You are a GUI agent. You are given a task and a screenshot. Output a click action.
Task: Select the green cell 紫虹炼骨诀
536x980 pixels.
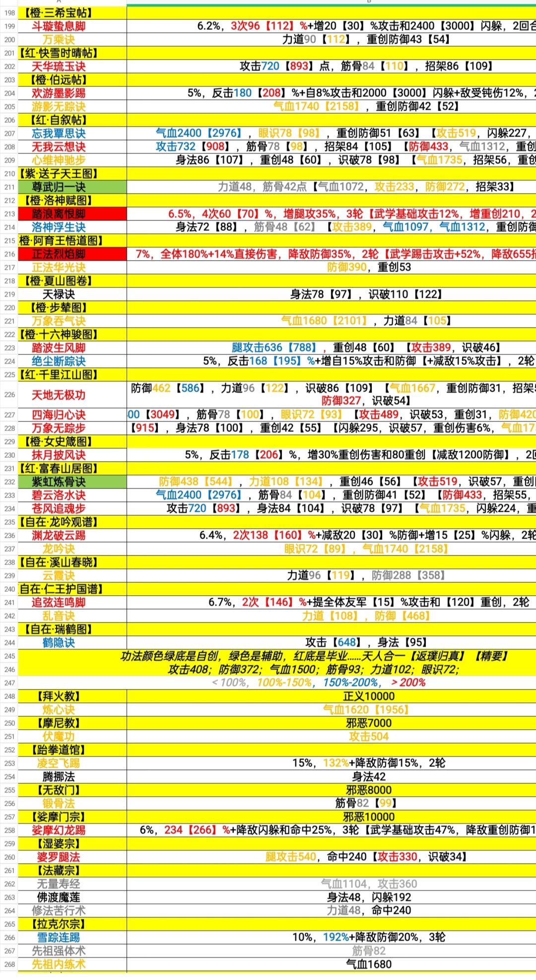point(72,482)
